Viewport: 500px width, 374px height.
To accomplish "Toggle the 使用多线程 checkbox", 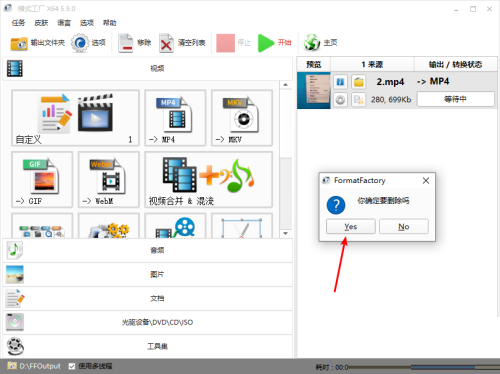I will (x=72, y=366).
